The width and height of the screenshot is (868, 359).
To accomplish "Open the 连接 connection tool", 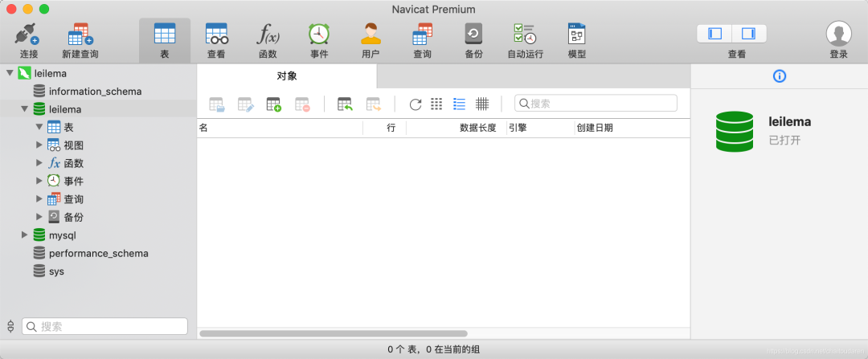I will (28, 40).
